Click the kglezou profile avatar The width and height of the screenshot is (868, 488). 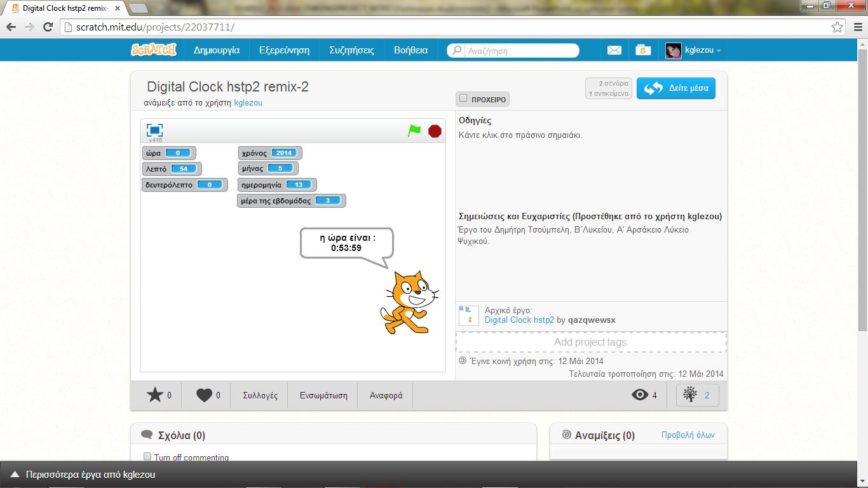[x=674, y=50]
